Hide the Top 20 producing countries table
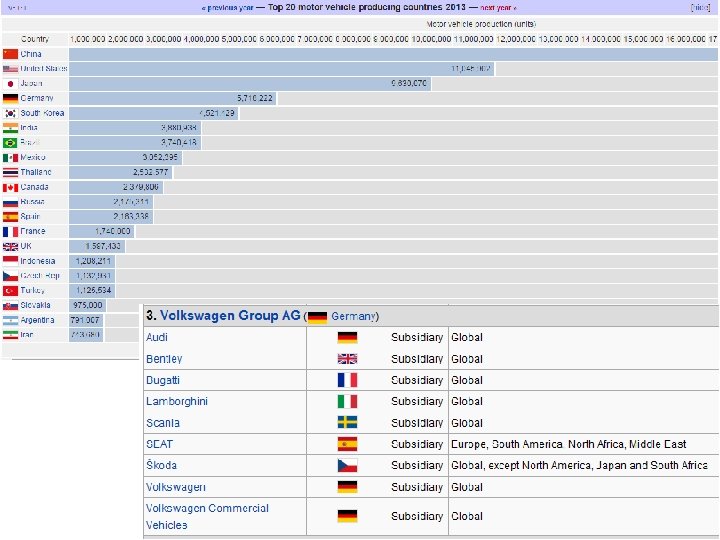Screen dimensions: 720x540 [701, 8]
